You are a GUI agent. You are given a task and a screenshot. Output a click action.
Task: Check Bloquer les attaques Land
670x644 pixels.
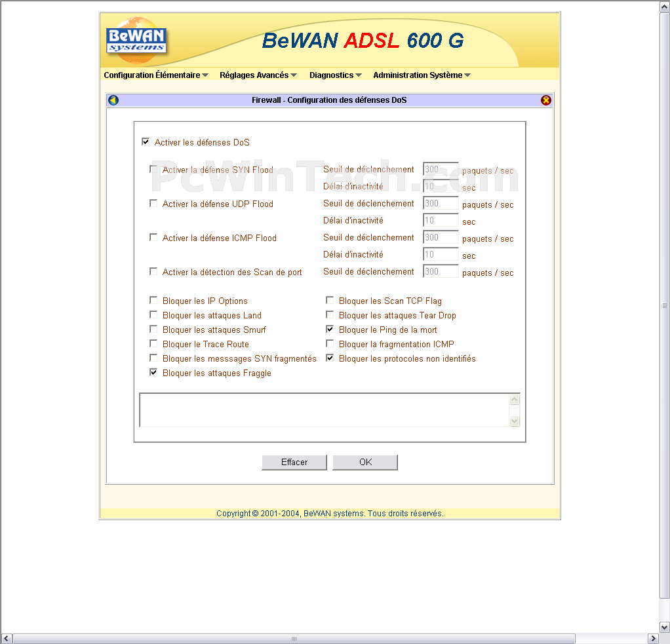153,314
